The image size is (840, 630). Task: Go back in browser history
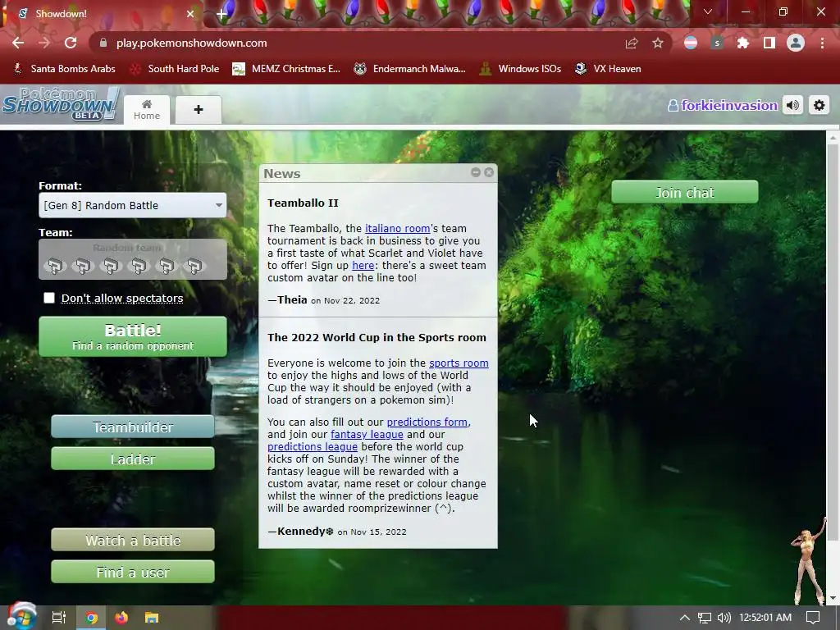(18, 43)
